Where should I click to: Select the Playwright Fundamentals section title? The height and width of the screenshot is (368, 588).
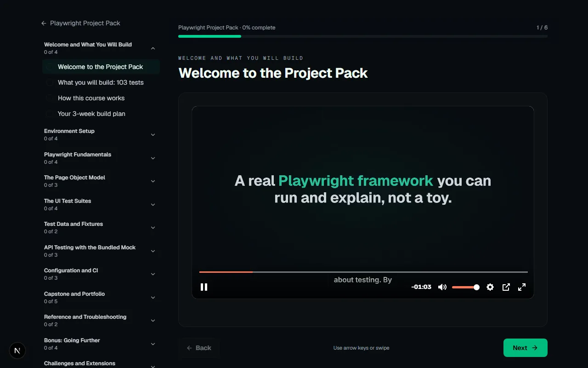[78, 155]
